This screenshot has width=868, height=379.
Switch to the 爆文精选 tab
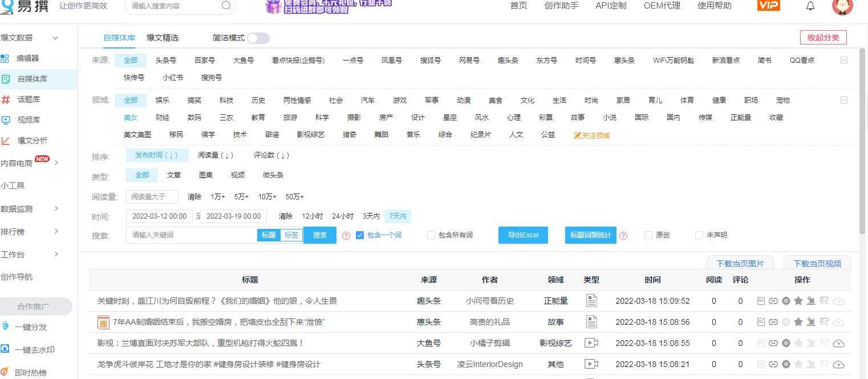pos(163,38)
